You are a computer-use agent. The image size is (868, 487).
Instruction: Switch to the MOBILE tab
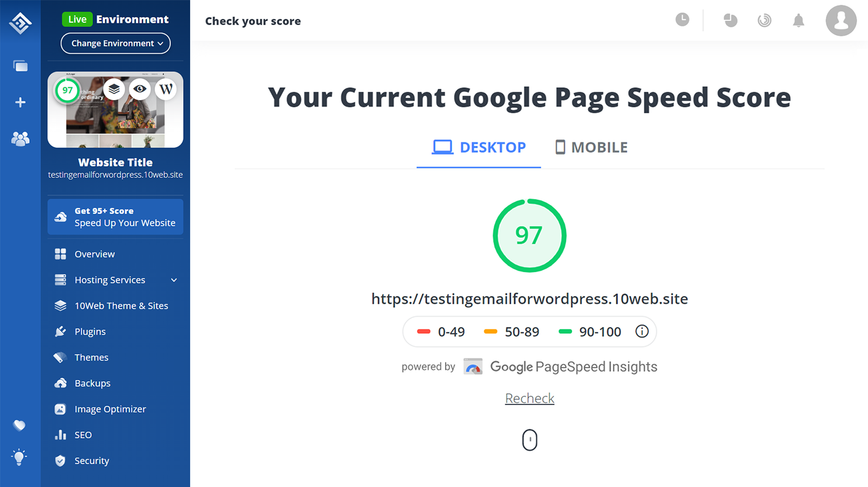[x=591, y=148]
